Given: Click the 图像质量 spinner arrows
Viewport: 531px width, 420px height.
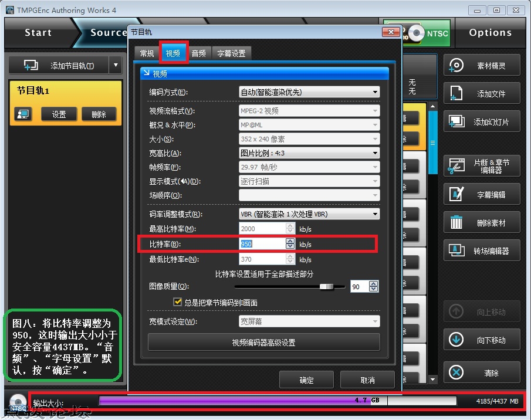Looking at the screenshot, I should pyautogui.click(x=374, y=287).
